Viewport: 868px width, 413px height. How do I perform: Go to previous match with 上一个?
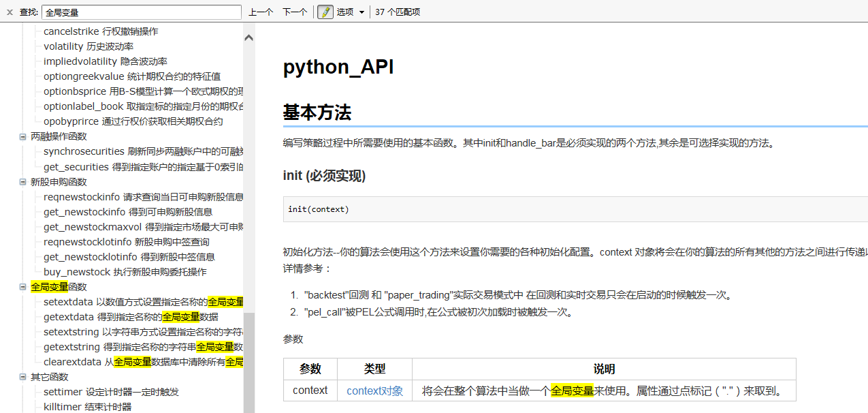pos(261,12)
